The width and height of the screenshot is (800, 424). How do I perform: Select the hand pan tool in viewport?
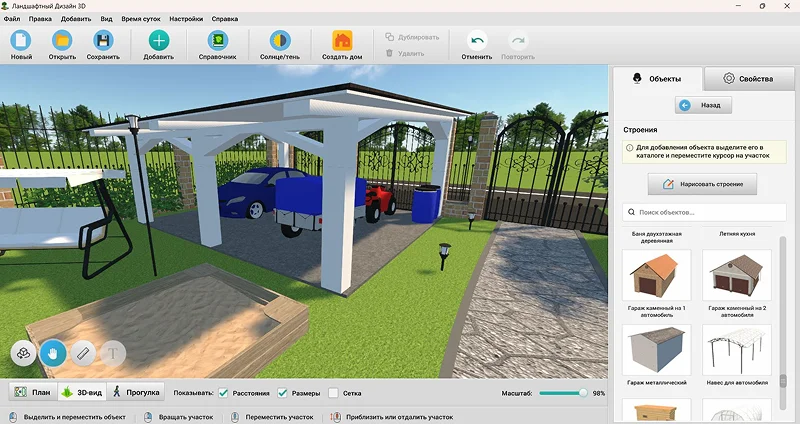click(x=53, y=353)
